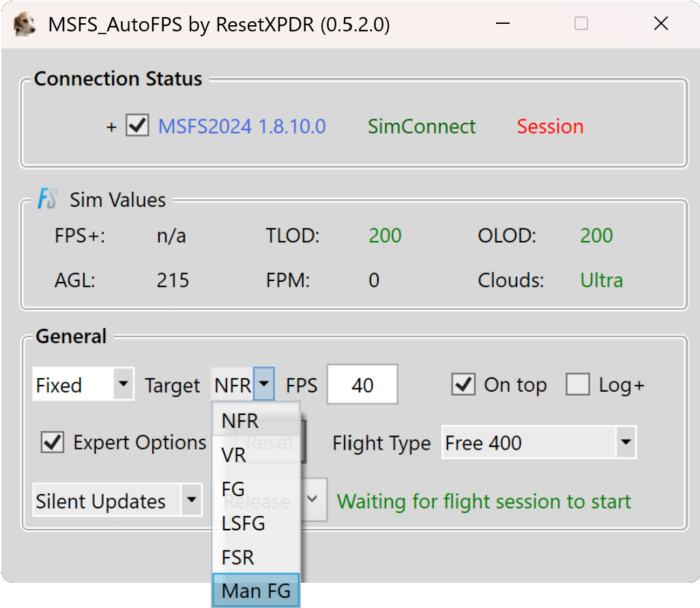Click the AGL value 215
Screen dimensions: 700x608
173,280
